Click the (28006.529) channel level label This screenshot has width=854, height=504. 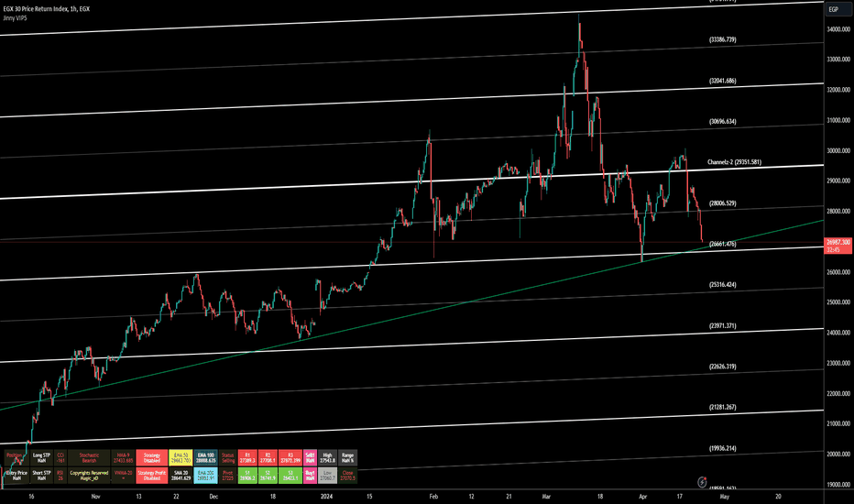coord(722,203)
